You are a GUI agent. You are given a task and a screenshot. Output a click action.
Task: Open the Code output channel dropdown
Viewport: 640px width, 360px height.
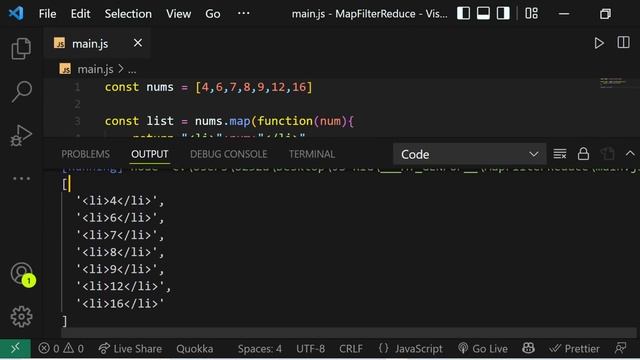[x=469, y=154]
